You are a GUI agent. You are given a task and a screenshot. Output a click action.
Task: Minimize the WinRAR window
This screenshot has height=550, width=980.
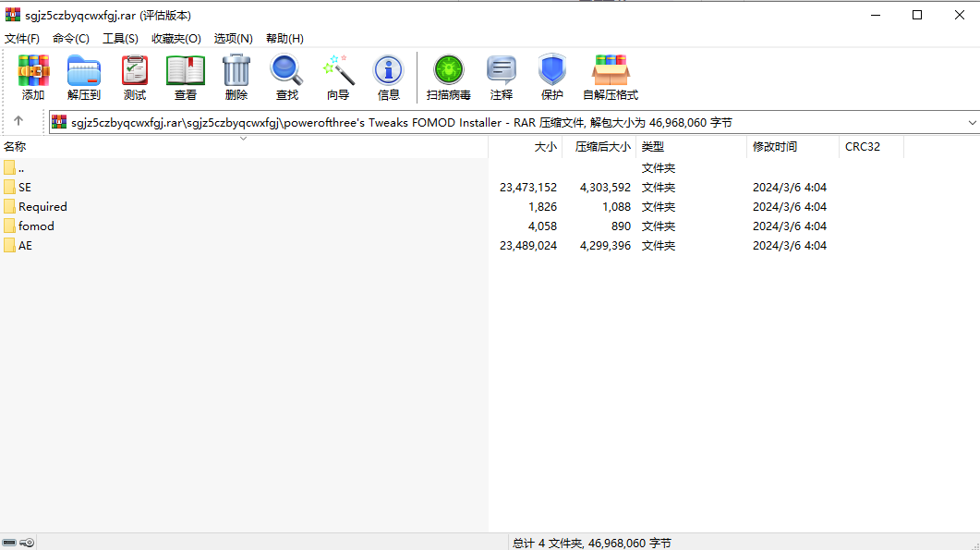click(876, 15)
